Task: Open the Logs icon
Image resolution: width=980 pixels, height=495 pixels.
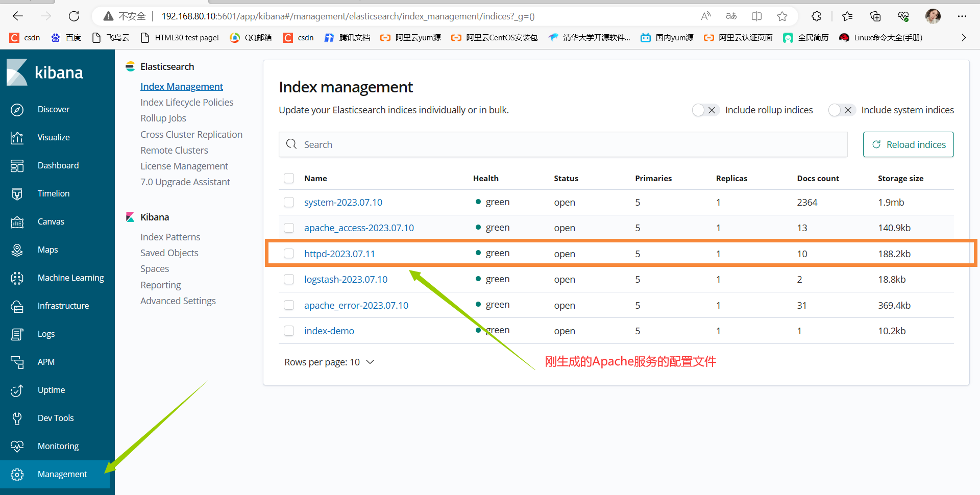Action: pos(17,334)
